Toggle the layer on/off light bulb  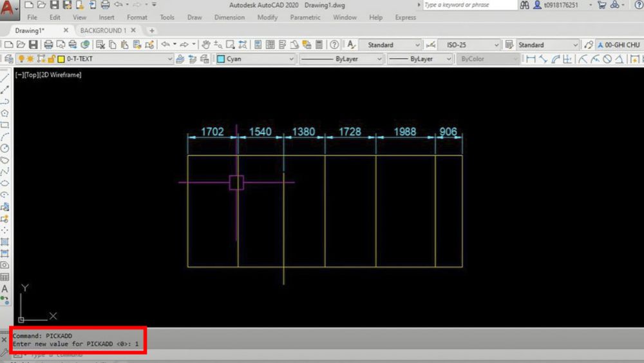click(x=21, y=59)
